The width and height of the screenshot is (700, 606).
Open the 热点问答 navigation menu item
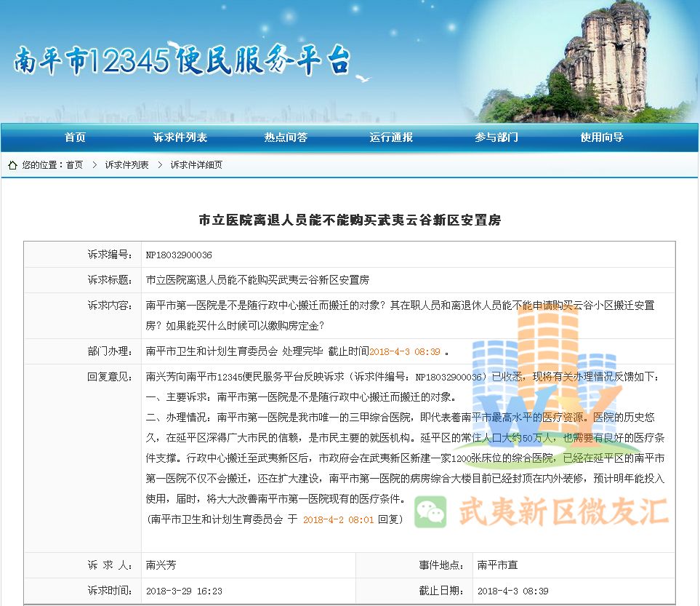(285, 137)
